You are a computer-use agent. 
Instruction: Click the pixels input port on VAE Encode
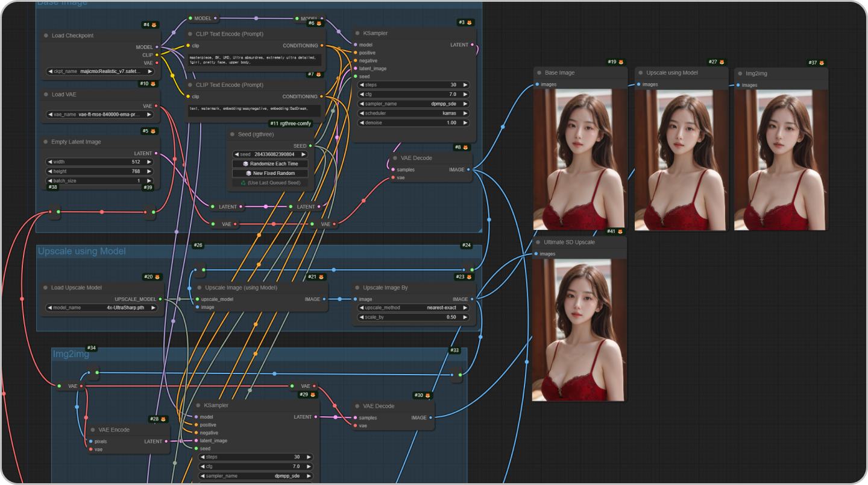tap(91, 442)
